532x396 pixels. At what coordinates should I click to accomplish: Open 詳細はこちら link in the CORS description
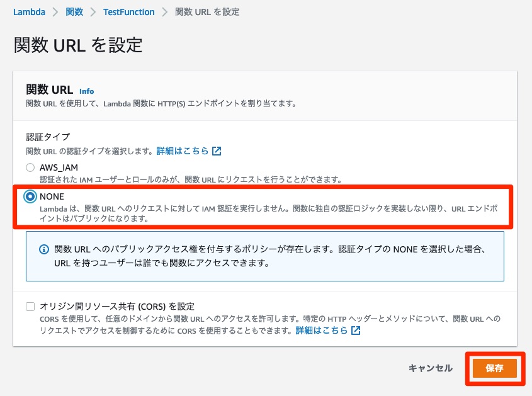click(x=322, y=330)
